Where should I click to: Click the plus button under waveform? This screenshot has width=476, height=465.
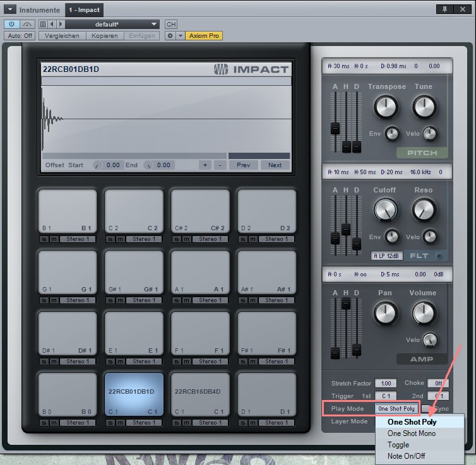click(x=205, y=165)
